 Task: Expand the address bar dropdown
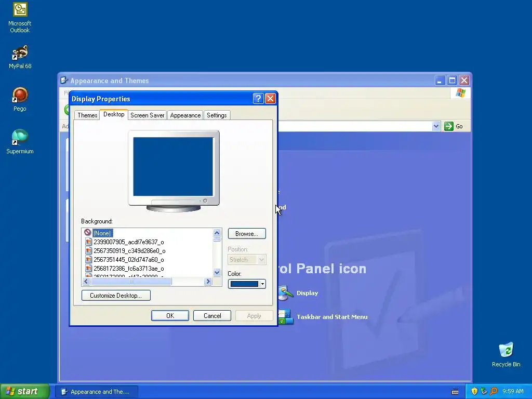(436, 126)
